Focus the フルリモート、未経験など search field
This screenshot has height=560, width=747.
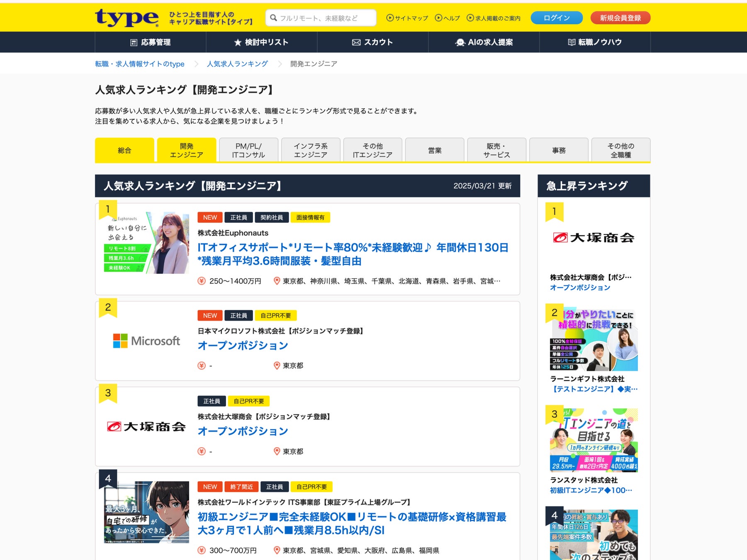click(x=321, y=18)
